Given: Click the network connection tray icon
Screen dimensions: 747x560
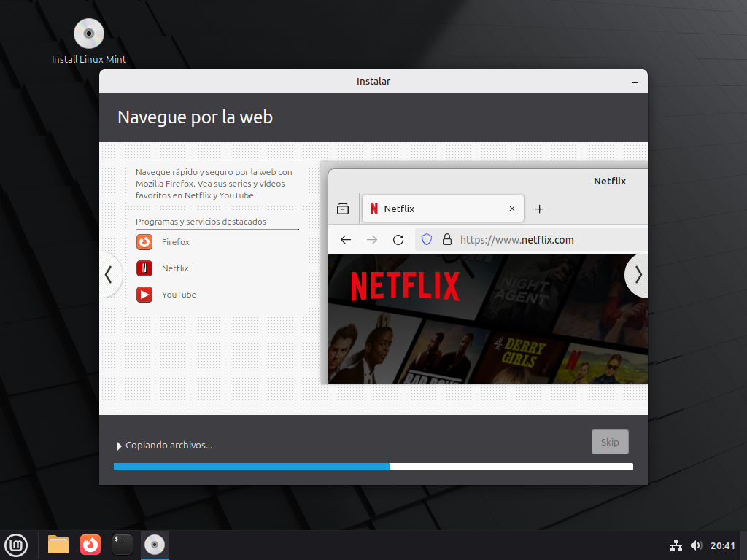Looking at the screenshot, I should (x=676, y=545).
